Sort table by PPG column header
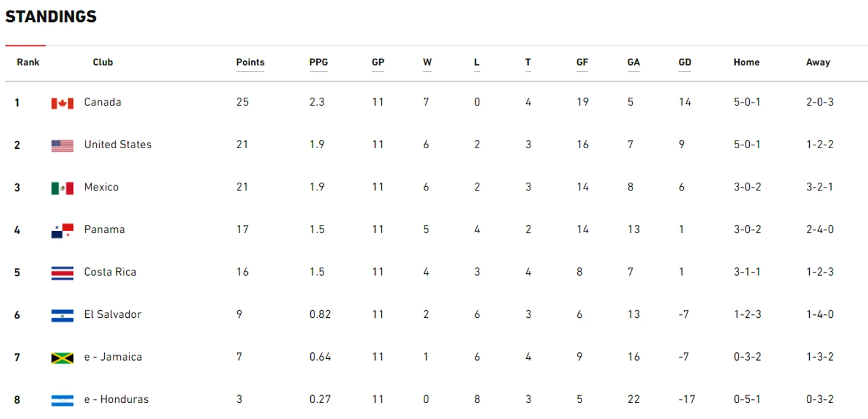 tap(319, 62)
